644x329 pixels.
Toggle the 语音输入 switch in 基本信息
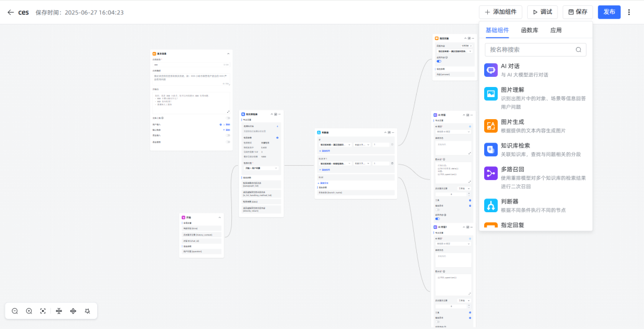click(x=228, y=135)
